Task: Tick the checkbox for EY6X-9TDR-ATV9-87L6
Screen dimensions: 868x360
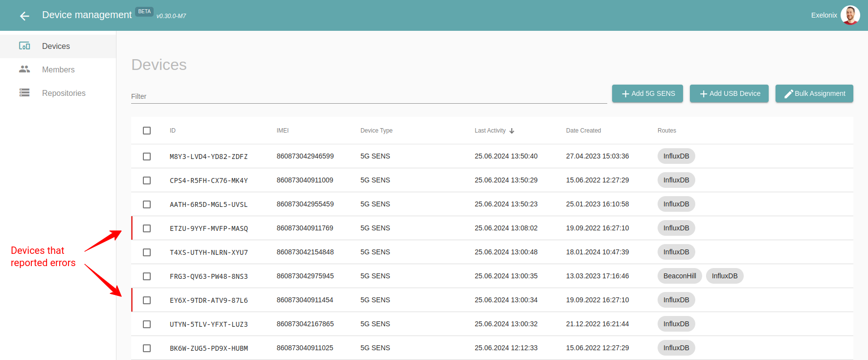Action: pyautogui.click(x=147, y=300)
